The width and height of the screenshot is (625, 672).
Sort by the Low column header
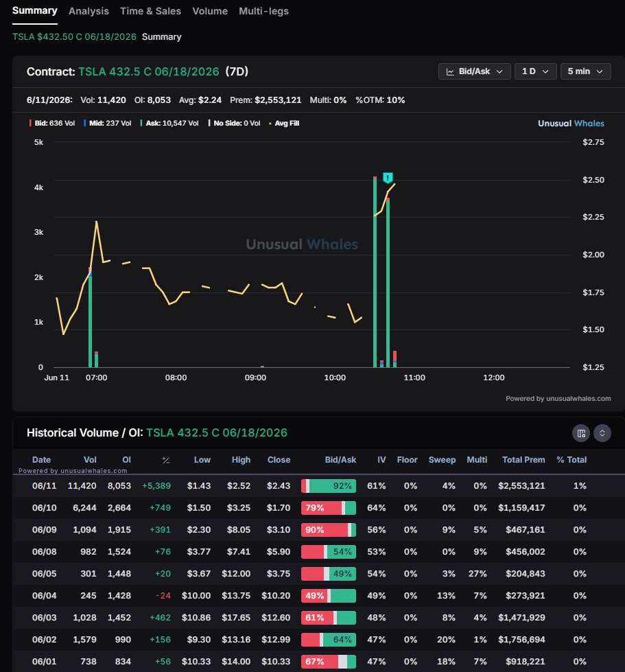(x=202, y=460)
